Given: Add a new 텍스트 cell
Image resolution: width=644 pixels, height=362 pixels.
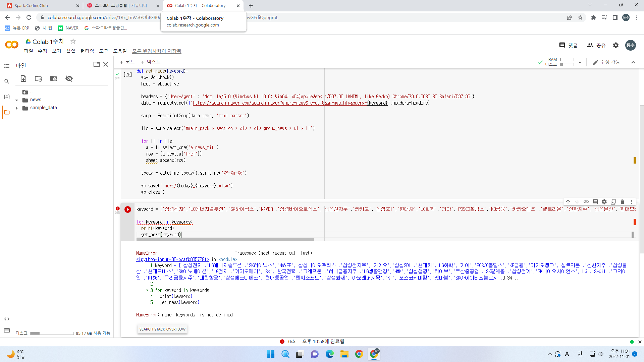Looking at the screenshot, I should [x=151, y=62].
